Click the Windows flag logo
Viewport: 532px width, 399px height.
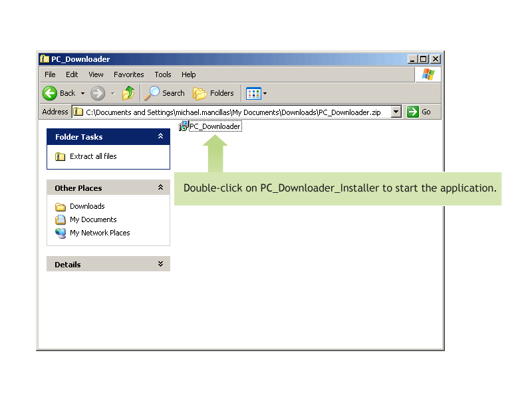428,74
